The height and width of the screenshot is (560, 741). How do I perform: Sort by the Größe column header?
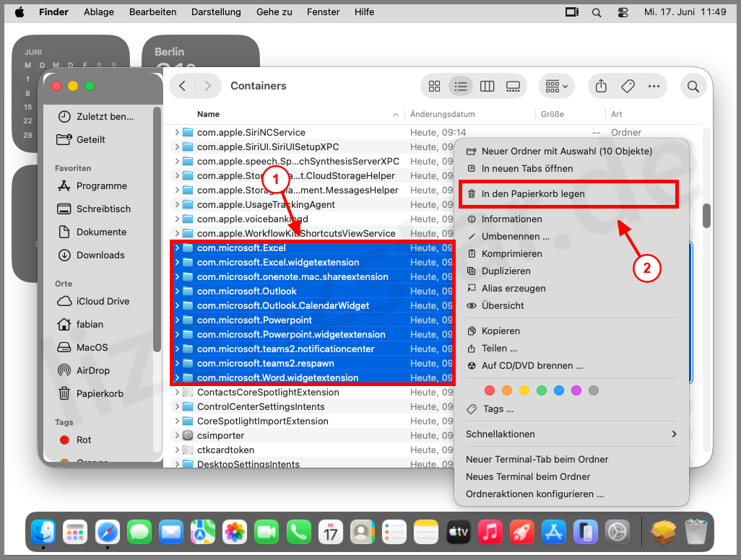point(552,114)
